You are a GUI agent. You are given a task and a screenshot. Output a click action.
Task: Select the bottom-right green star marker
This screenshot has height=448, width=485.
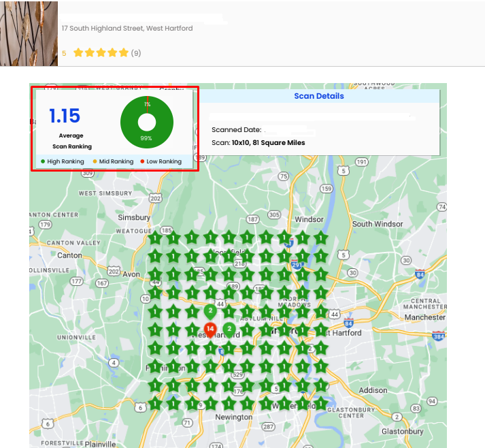[x=321, y=404]
